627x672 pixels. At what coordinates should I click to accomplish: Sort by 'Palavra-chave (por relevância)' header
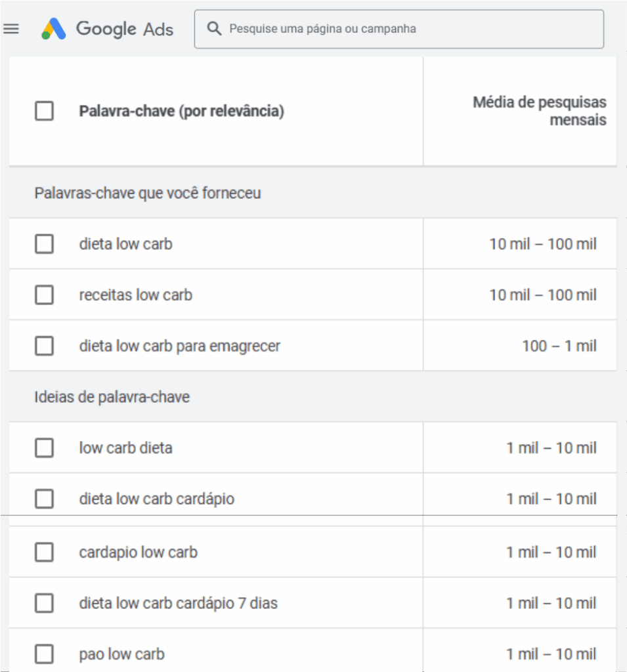point(181,112)
